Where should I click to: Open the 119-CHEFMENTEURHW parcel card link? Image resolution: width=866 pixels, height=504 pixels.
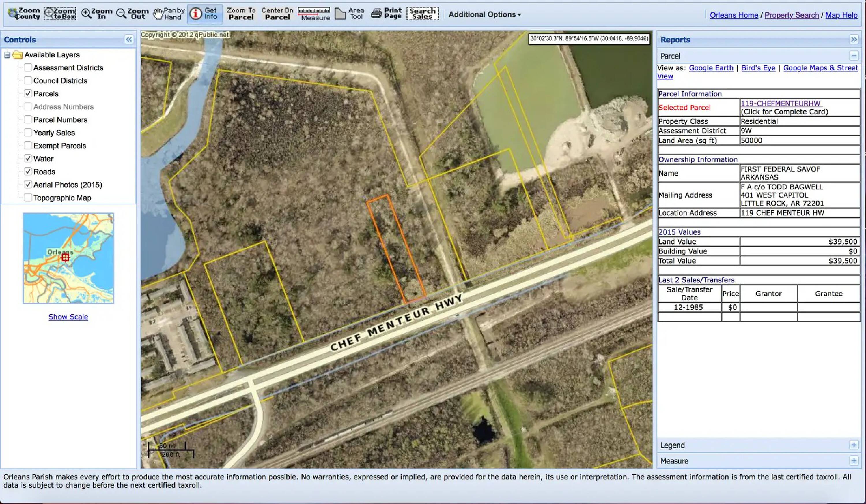(780, 103)
